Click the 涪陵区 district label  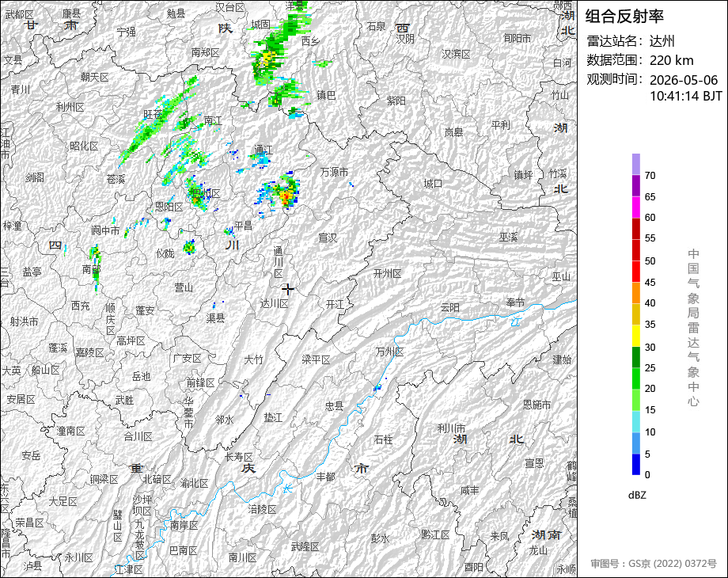coord(263,509)
